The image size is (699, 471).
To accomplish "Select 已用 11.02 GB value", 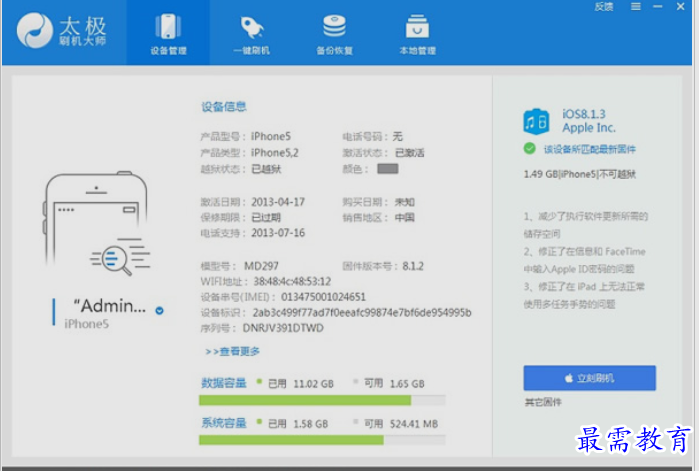I will (x=301, y=384).
